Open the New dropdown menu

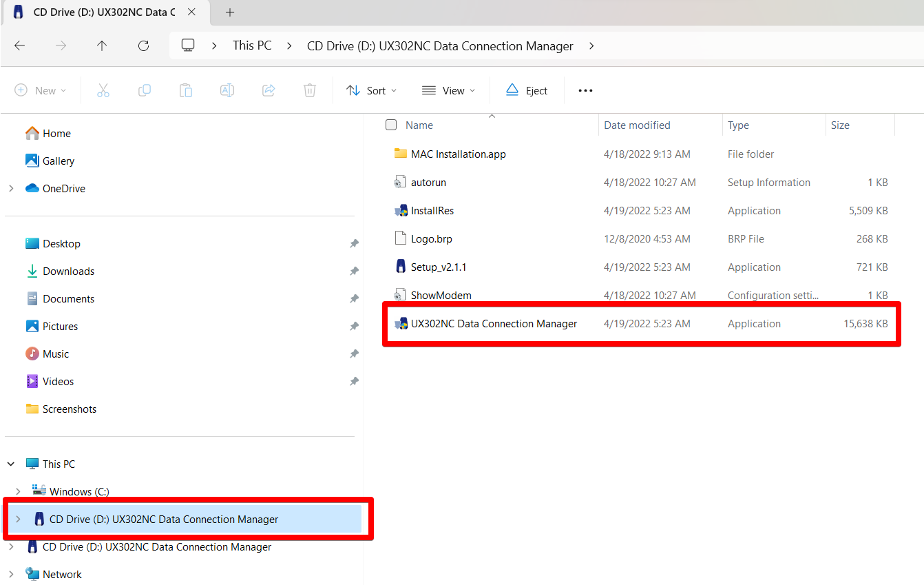41,90
